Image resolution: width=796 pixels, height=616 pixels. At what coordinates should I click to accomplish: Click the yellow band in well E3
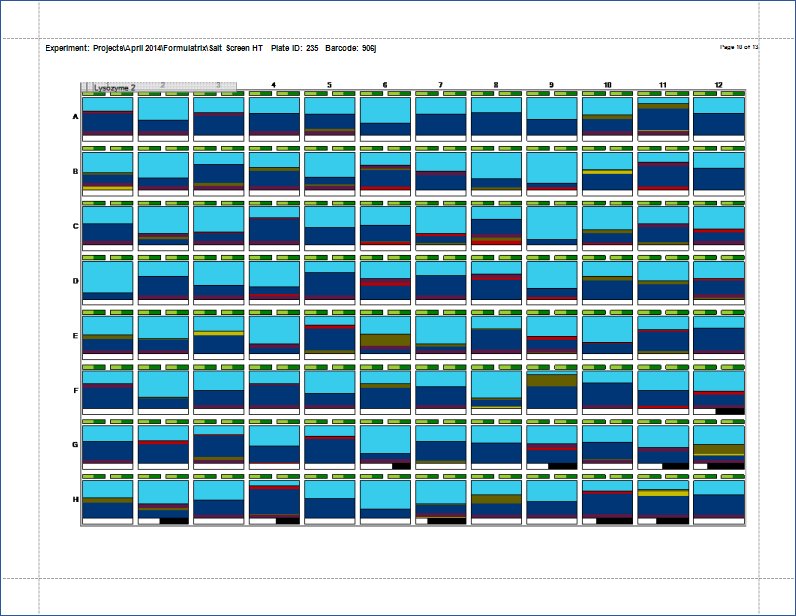pos(219,333)
